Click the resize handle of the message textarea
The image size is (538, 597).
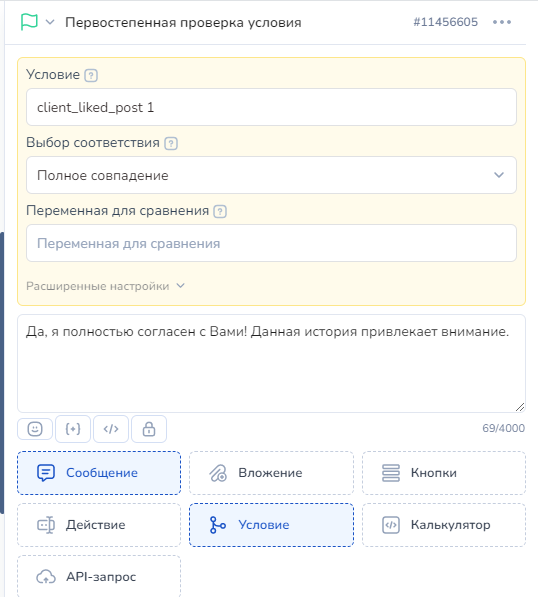coord(520,407)
